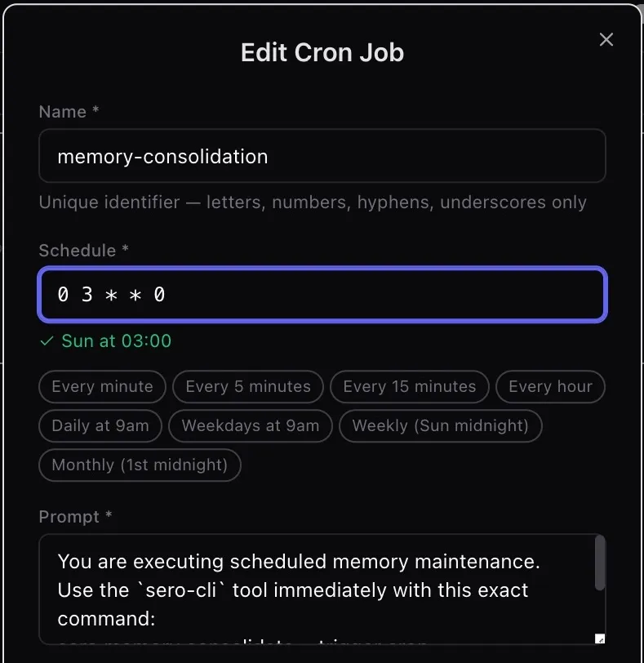Set schedule to Daily at 9am

point(100,425)
